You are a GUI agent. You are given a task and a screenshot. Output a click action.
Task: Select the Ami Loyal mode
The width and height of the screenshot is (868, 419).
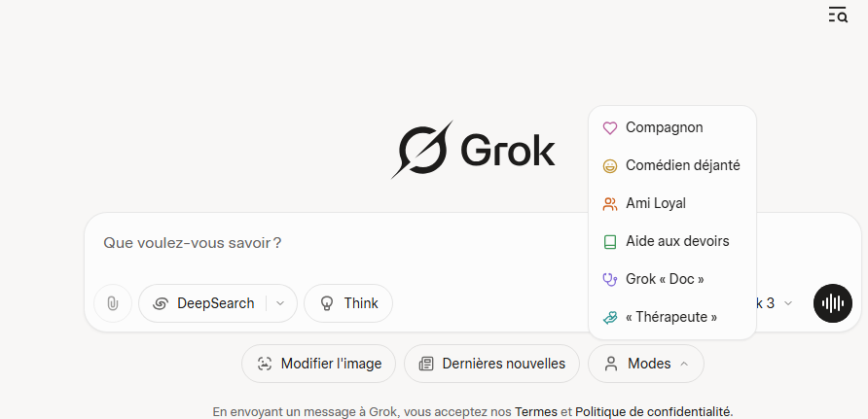pos(672,203)
